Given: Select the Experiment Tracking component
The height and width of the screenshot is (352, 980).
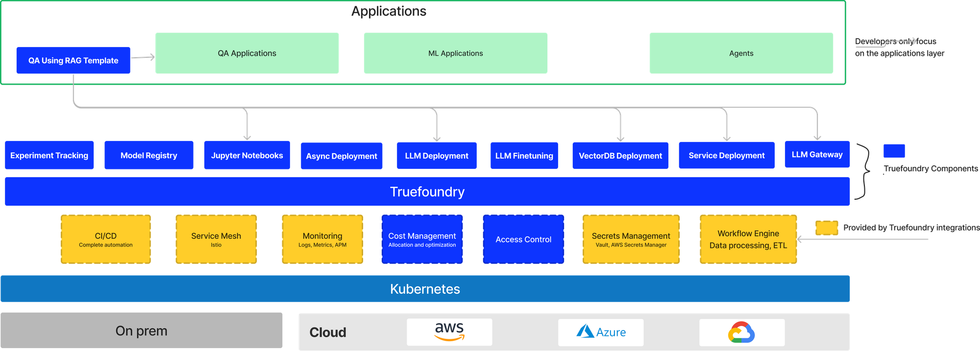Looking at the screenshot, I should pyautogui.click(x=49, y=156).
